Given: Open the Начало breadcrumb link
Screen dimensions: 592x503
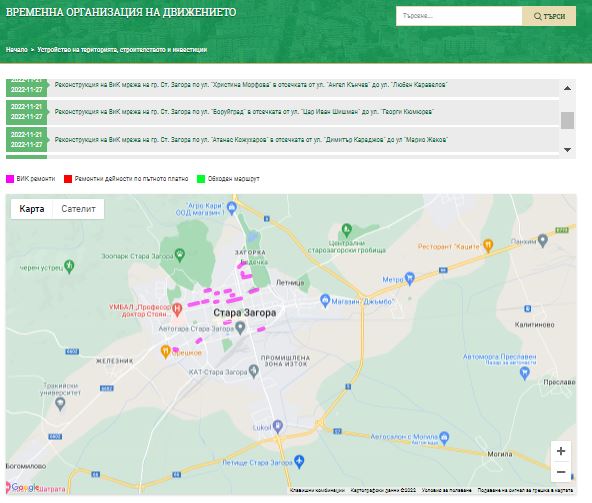Looking at the screenshot, I should click(17, 49).
